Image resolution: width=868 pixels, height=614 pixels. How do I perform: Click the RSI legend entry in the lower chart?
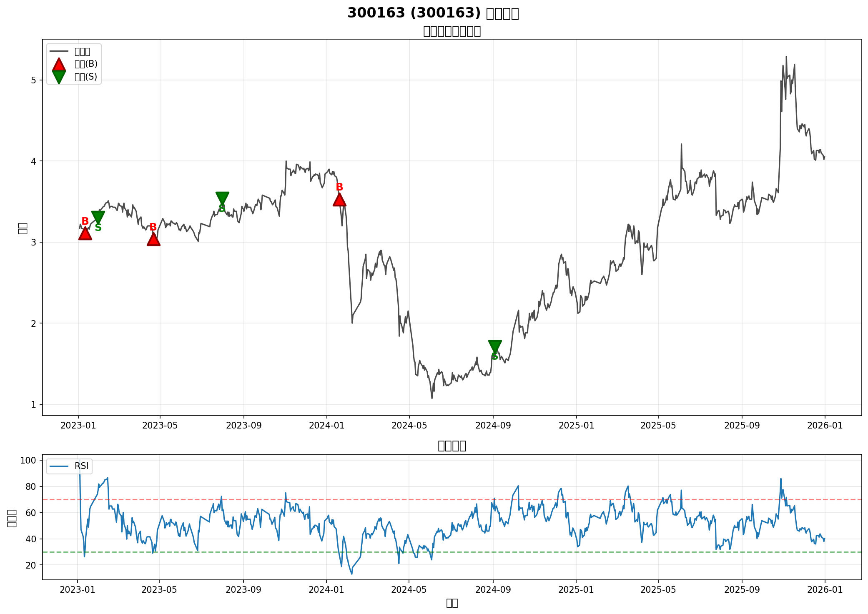coord(81,466)
